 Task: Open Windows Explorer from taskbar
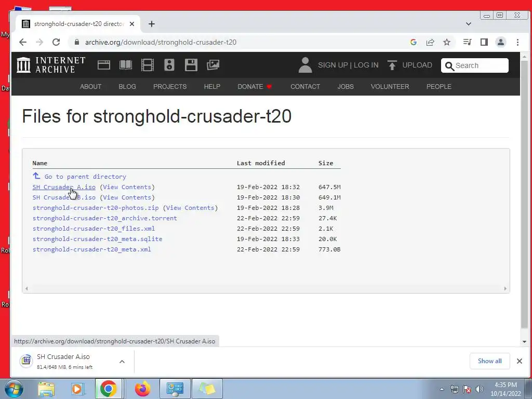[46, 389]
